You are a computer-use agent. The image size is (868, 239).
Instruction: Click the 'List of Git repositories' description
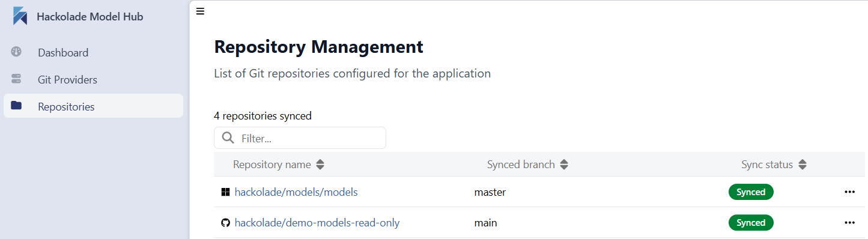click(353, 74)
